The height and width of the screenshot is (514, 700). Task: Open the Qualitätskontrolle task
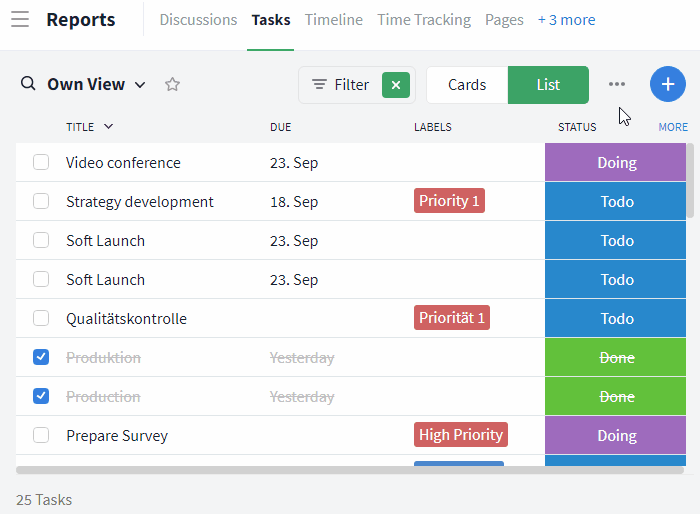(x=126, y=318)
